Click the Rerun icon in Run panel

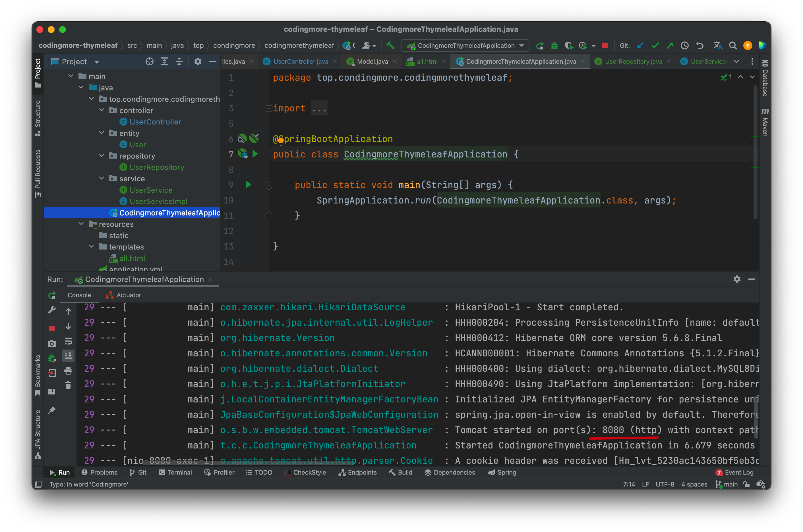52,295
